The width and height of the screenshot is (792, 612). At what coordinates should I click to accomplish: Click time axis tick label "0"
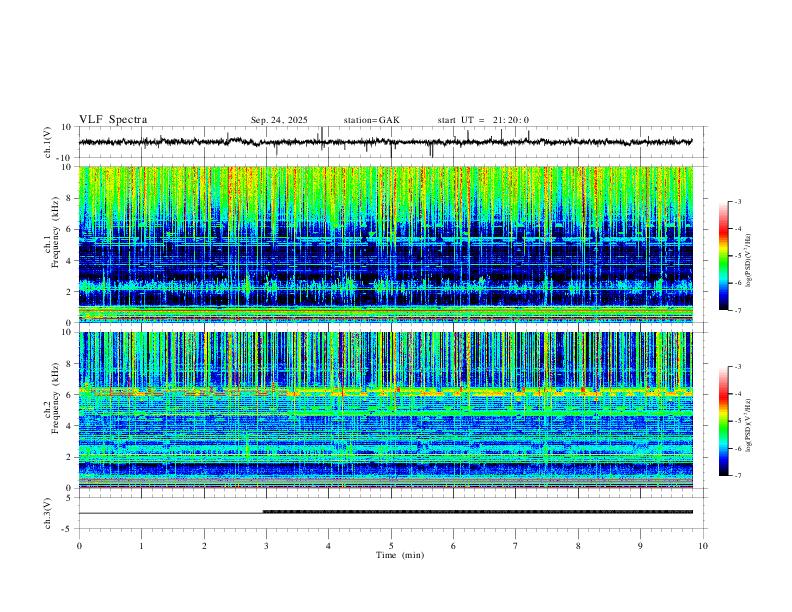click(79, 546)
